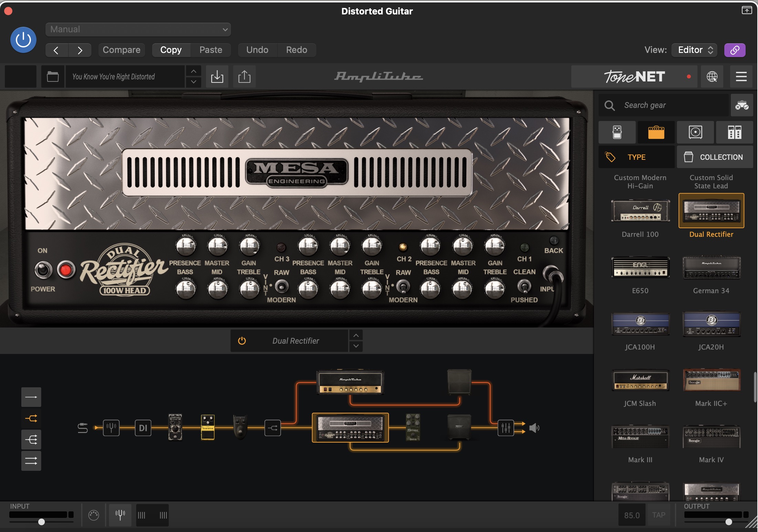Image resolution: width=758 pixels, height=532 pixels.
Task: Toggle the blue plugin power button
Action: (x=23, y=40)
